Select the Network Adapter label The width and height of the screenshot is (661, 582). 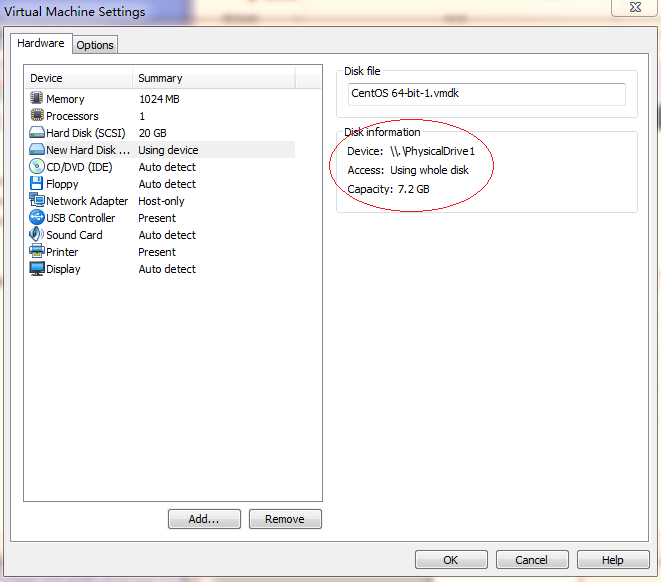[x=87, y=201]
